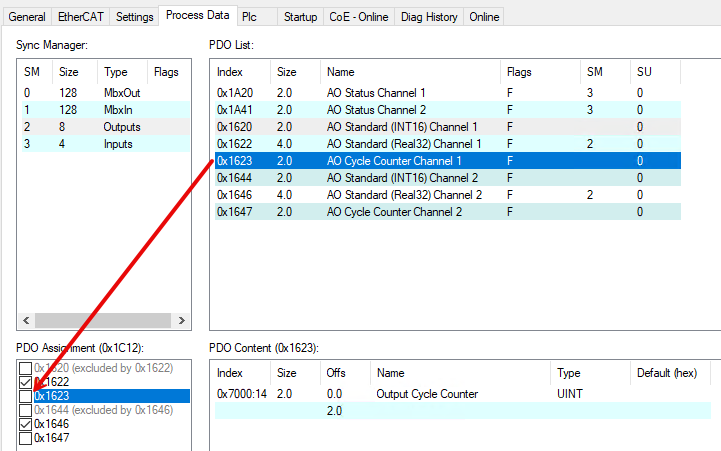Sort PDO List by Index column header
Viewport: 721px width, 451px height.
tap(241, 72)
